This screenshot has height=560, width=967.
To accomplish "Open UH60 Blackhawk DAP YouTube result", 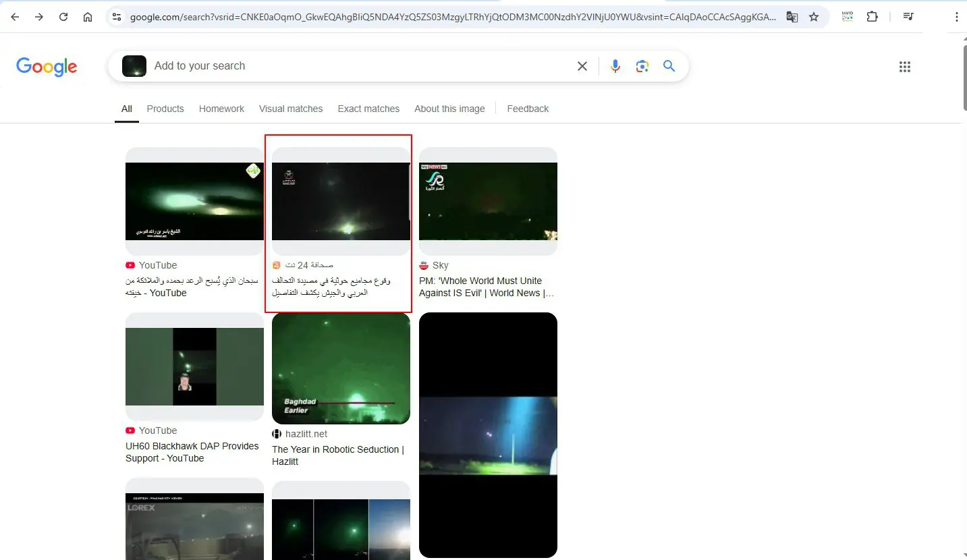I will 192,452.
